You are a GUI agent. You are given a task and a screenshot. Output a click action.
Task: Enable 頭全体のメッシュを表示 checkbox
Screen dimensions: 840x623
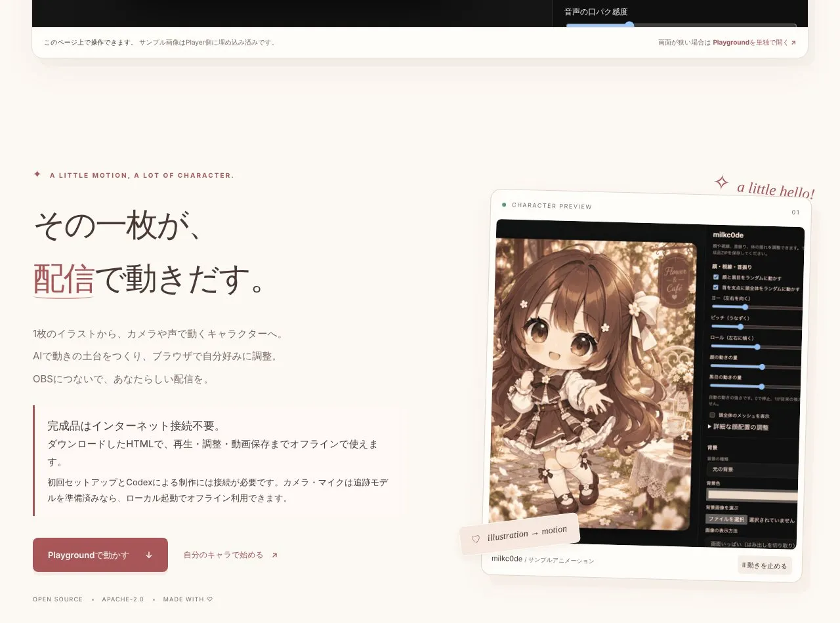pyautogui.click(x=712, y=414)
